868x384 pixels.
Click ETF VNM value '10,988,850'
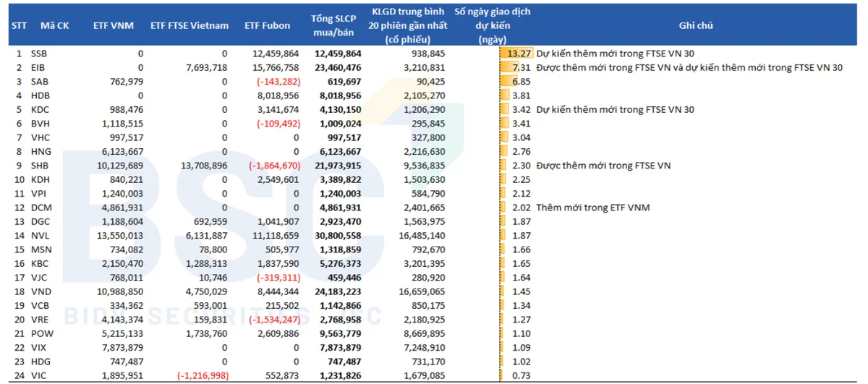119,291
